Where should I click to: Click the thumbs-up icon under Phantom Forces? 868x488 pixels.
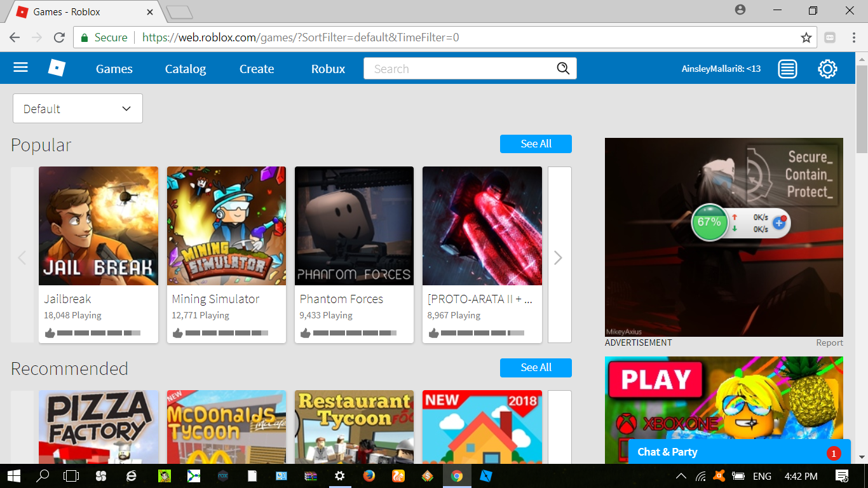[x=306, y=333]
